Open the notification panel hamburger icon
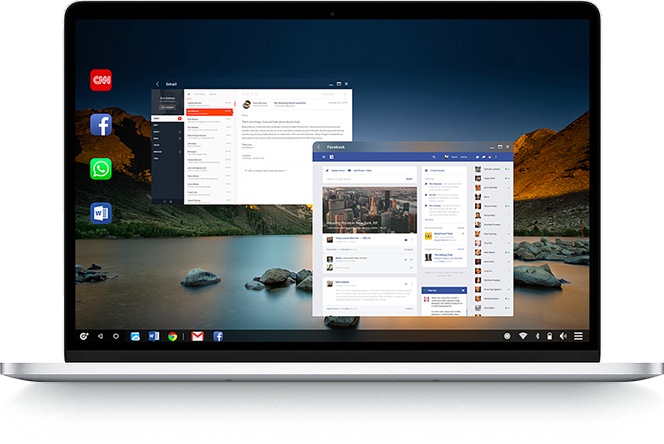 [x=577, y=336]
